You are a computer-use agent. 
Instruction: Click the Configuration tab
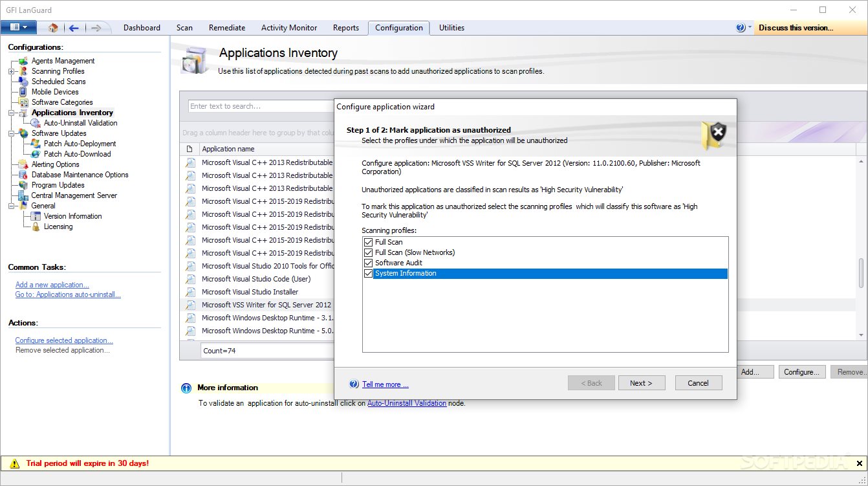(399, 28)
